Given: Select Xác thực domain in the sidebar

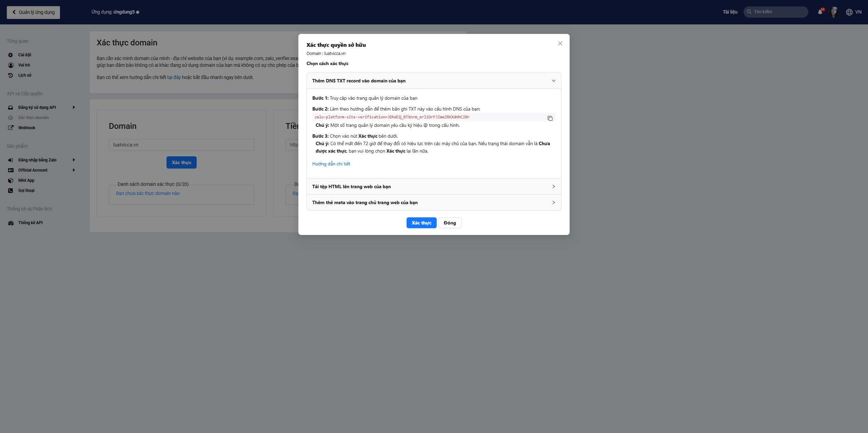Looking at the screenshot, I should click(x=34, y=118).
